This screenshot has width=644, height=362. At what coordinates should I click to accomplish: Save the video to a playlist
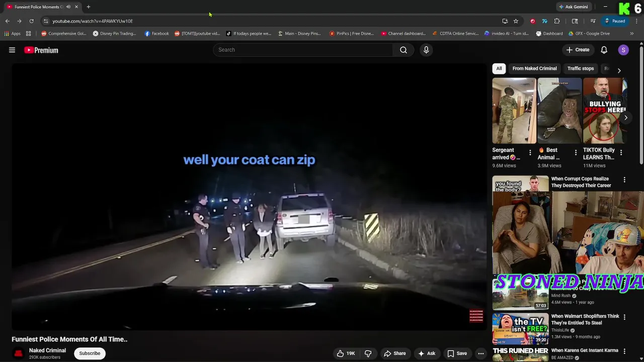pyautogui.click(x=457, y=353)
